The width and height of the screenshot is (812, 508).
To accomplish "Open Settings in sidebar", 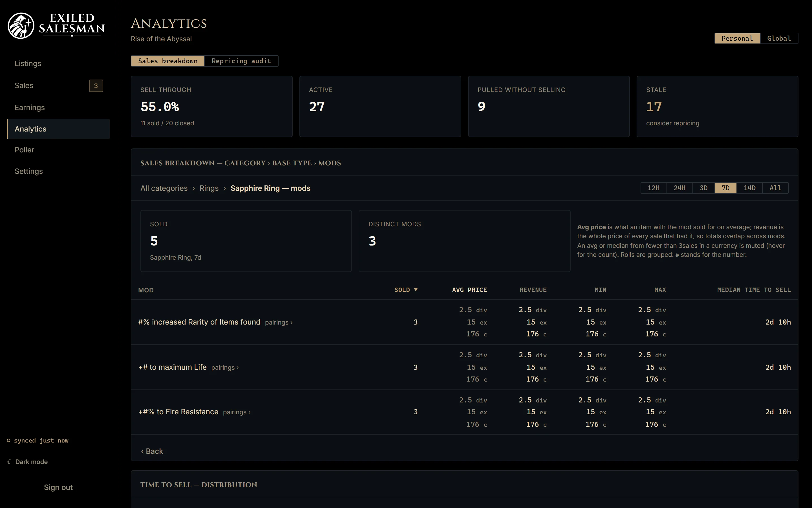I will pyautogui.click(x=58, y=171).
